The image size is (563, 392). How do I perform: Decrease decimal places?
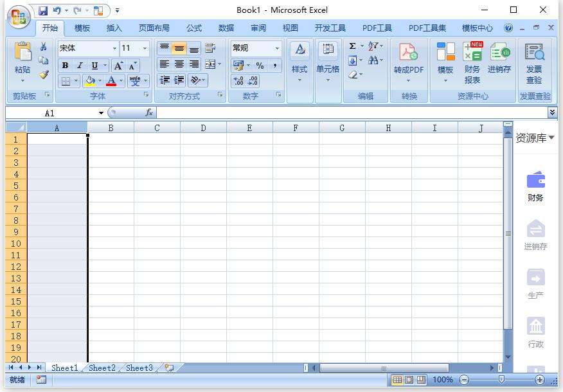click(x=253, y=81)
